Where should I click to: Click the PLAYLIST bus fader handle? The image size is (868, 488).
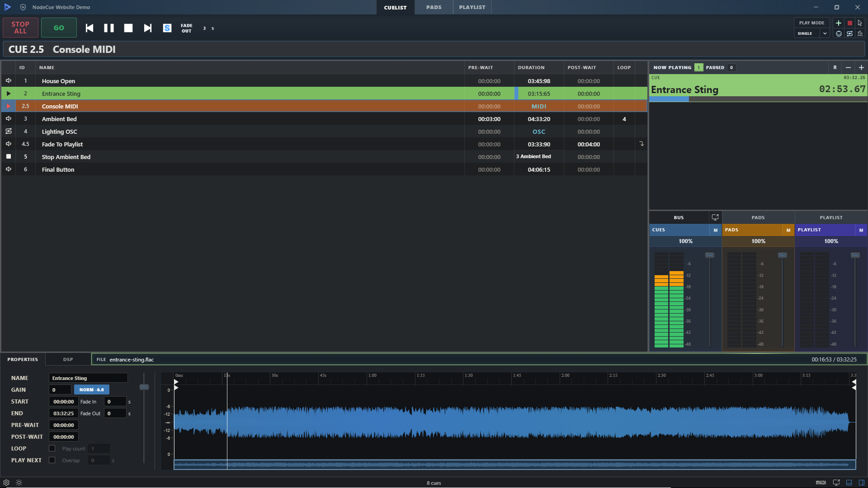(x=855, y=255)
